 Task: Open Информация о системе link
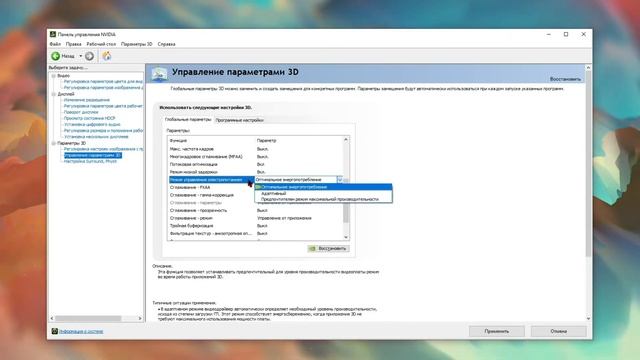(81, 331)
